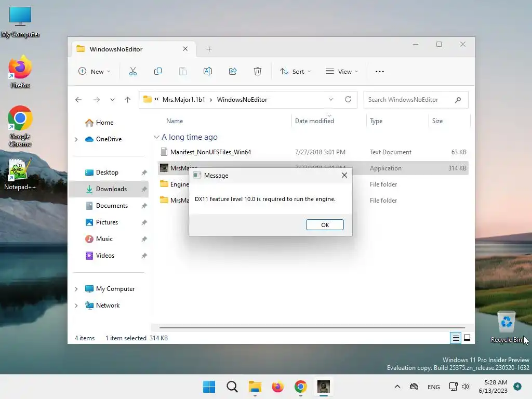
Task: Click the Rename icon
Action: [x=208, y=71]
